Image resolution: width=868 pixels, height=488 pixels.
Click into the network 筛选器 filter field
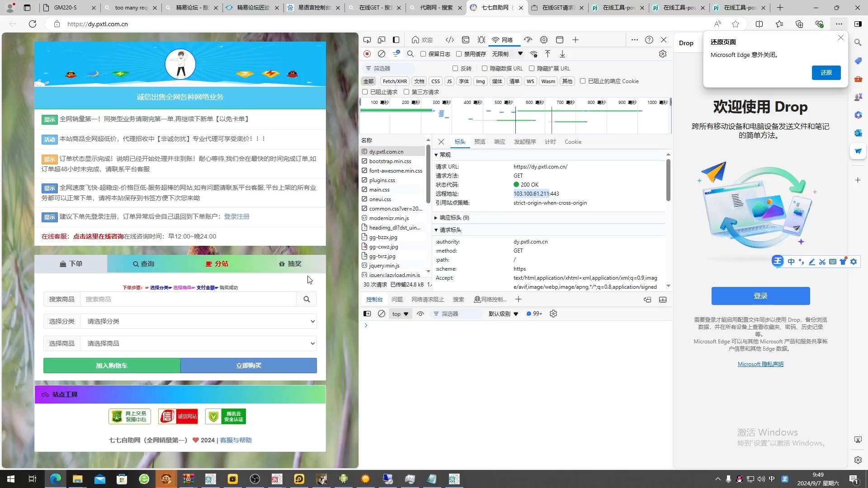pyautogui.click(x=388, y=68)
